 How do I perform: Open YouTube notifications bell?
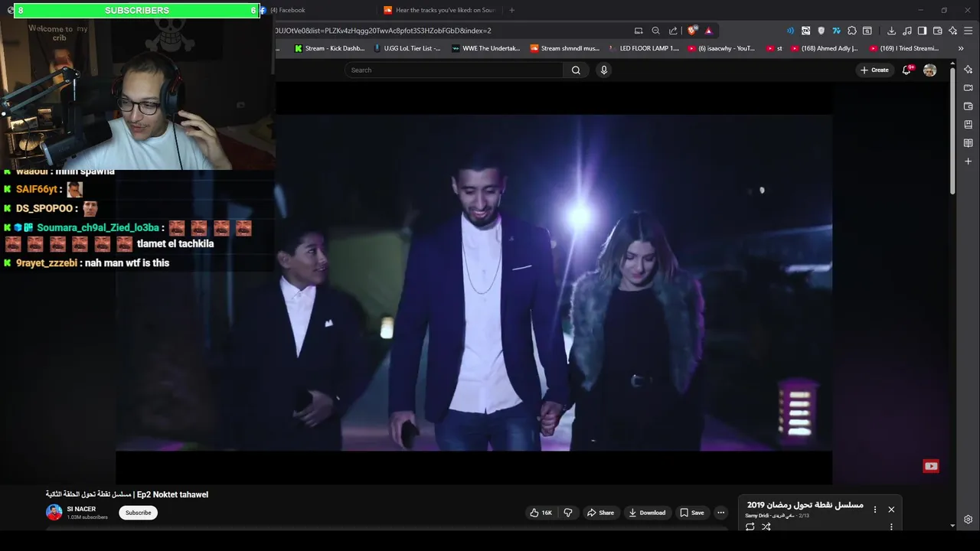tap(907, 70)
